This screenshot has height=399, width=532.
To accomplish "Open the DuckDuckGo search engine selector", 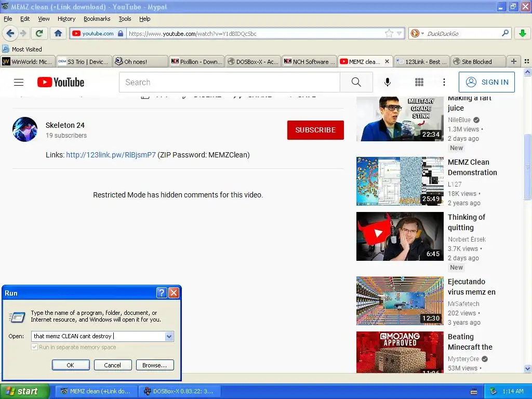I will point(417,33).
